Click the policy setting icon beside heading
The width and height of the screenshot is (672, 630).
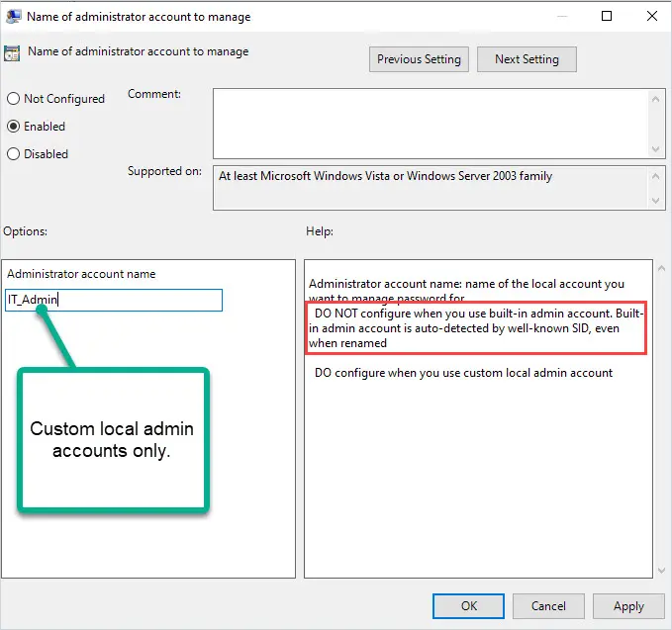(x=12, y=53)
